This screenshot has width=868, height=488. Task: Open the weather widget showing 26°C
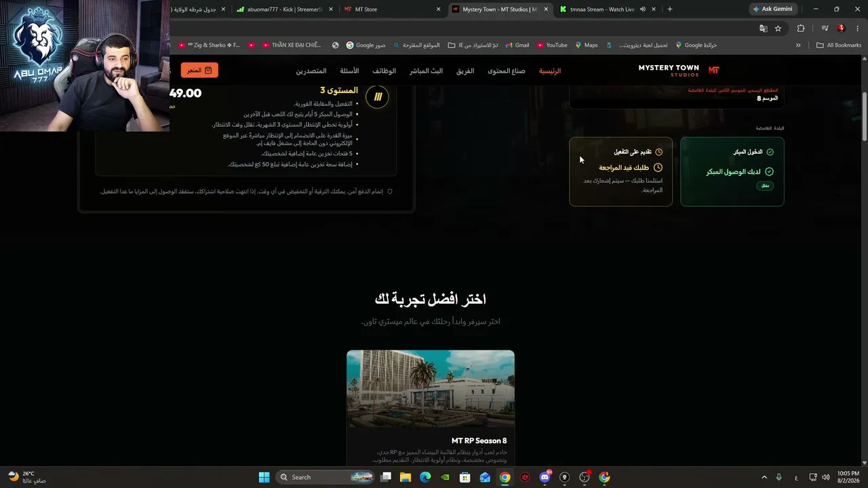point(27,477)
